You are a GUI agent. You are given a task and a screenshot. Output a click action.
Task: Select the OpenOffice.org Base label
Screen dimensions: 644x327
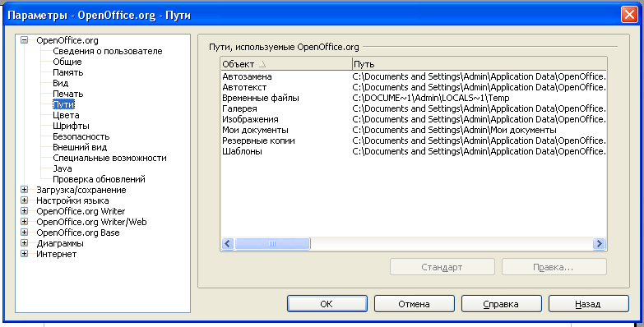click(78, 233)
